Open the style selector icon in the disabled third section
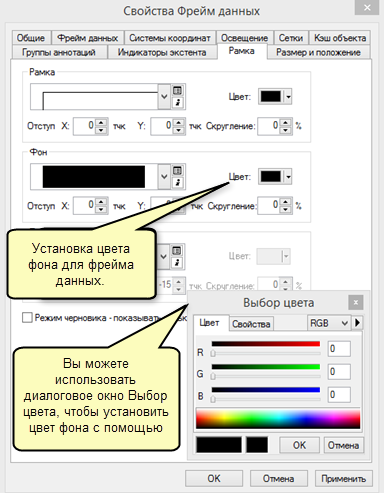Image resolution: width=384 pixels, height=493 pixels. click(177, 250)
